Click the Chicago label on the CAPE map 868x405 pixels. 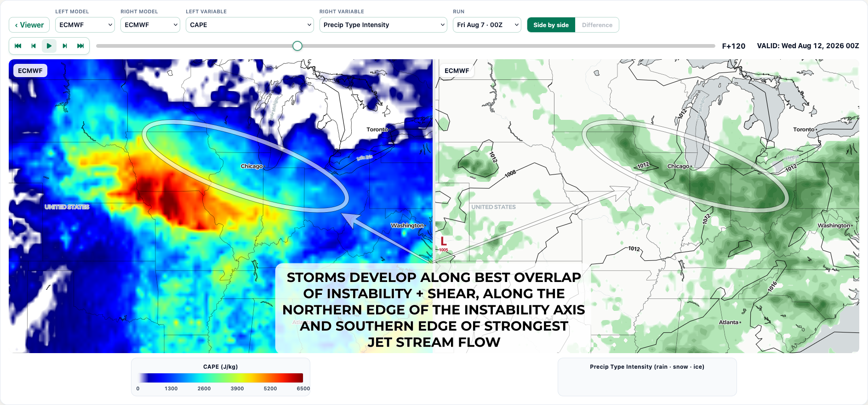click(x=252, y=166)
